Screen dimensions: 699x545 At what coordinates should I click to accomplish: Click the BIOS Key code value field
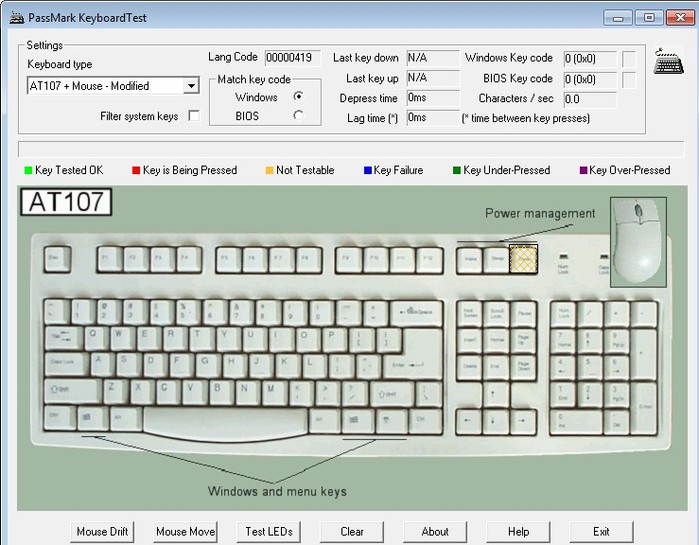(x=590, y=79)
